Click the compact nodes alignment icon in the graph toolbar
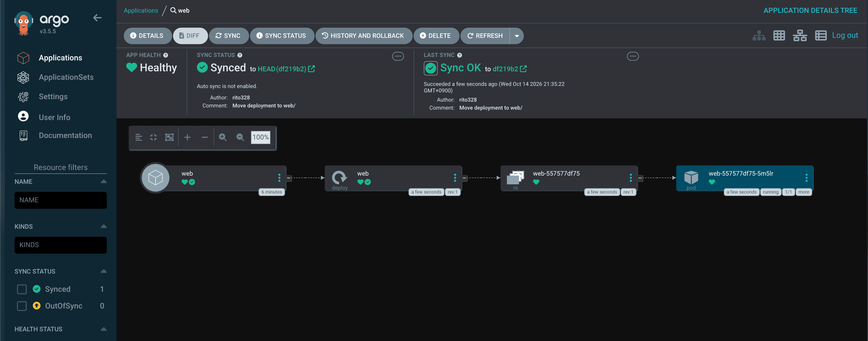The width and height of the screenshot is (868, 341). tap(139, 137)
